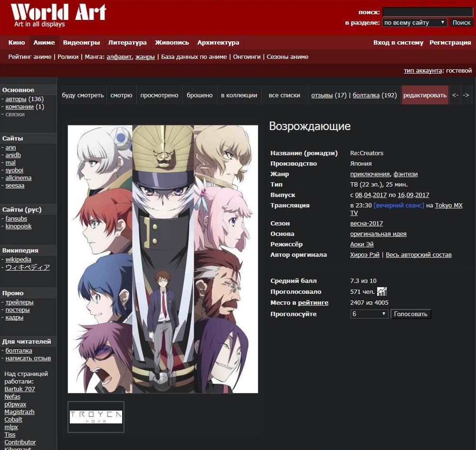This screenshot has height=450, width=476.
Task: Open the Онгоинги list
Action: click(x=247, y=57)
